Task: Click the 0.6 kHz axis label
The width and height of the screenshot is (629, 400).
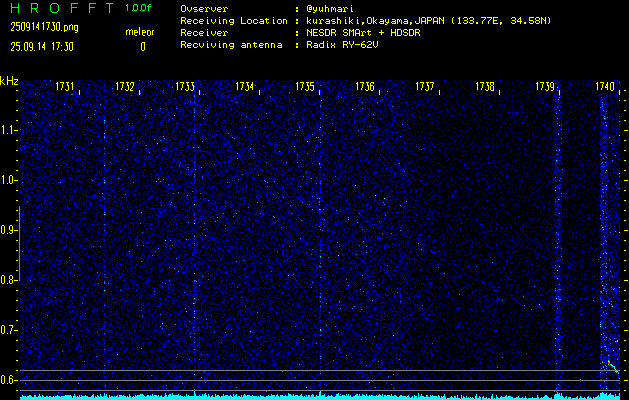Action: (8, 380)
